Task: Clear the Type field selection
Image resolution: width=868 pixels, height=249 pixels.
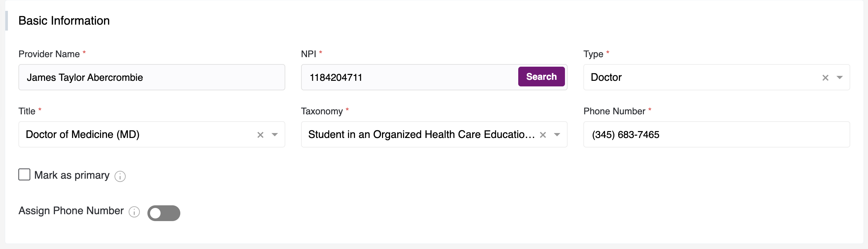Action: (825, 78)
